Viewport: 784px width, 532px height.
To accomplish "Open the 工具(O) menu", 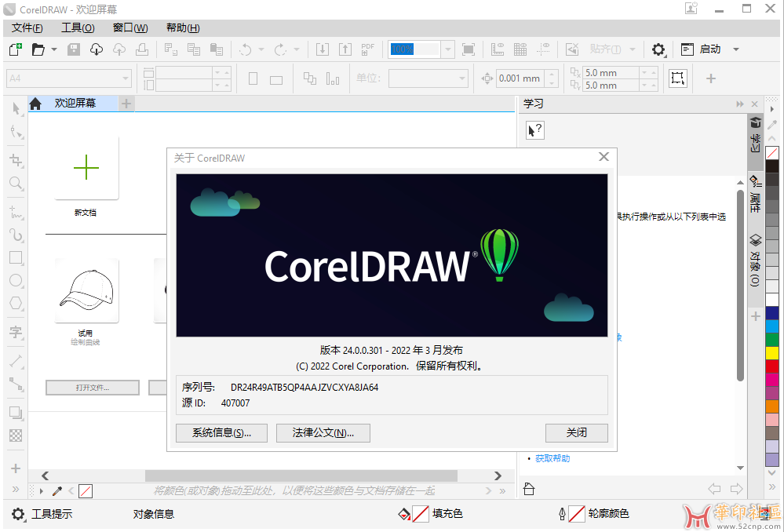I will tap(78, 28).
